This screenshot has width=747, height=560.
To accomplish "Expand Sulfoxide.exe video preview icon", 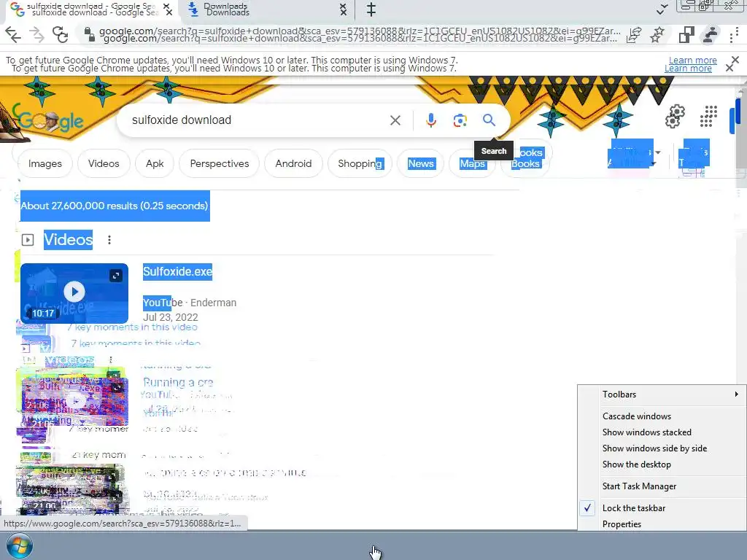I will pos(116,276).
